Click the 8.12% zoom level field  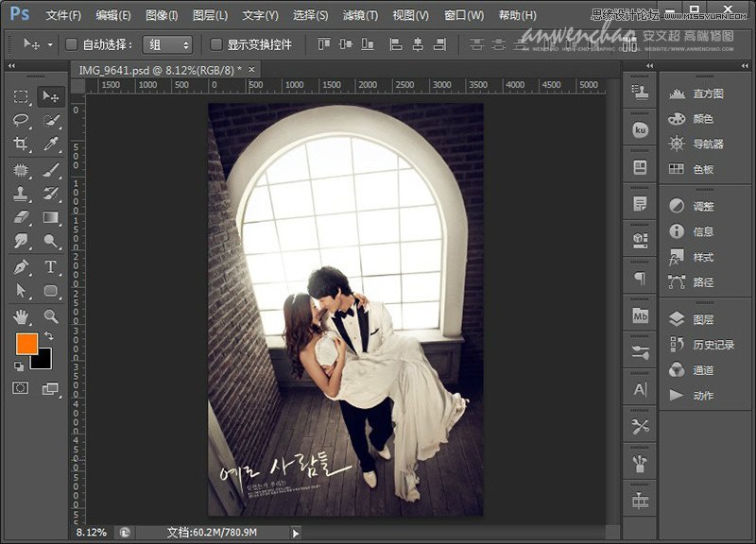[92, 533]
